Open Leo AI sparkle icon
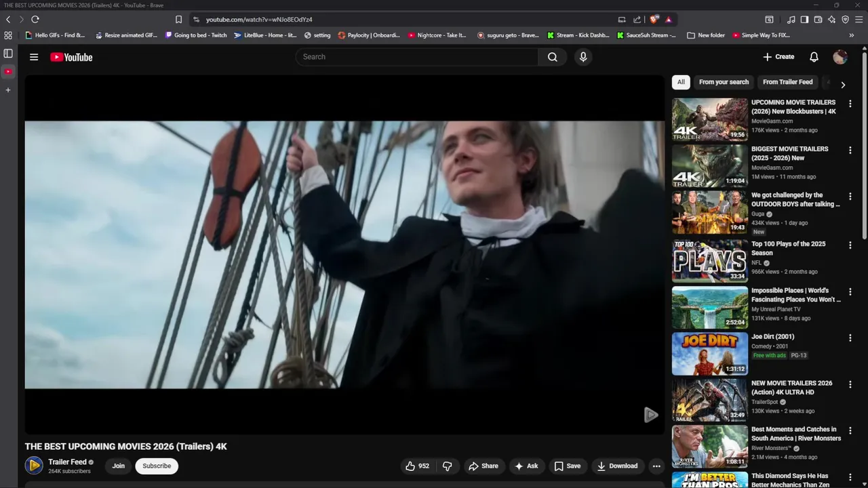The image size is (868, 488). coord(831,20)
